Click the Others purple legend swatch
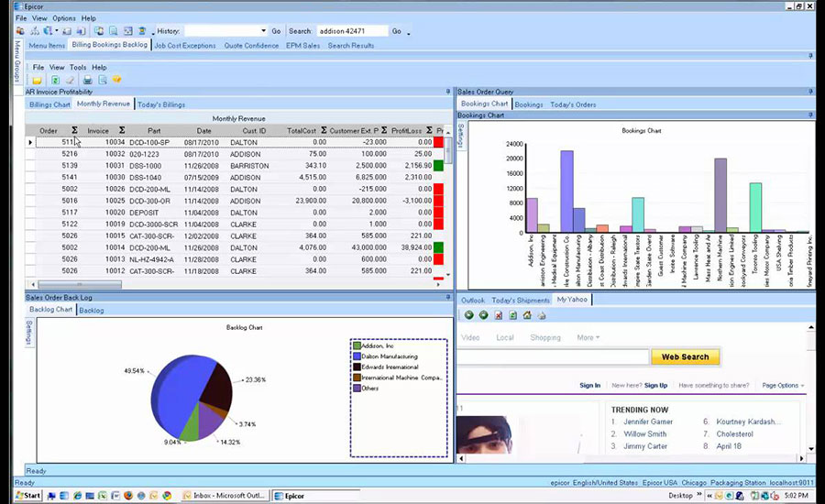This screenshot has height=504, width=825. click(357, 388)
